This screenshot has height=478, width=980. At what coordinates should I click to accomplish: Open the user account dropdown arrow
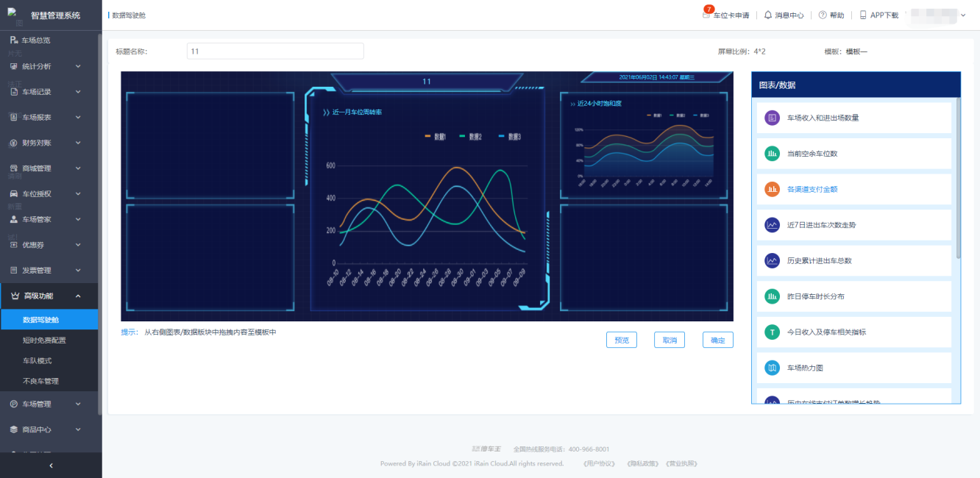pos(963,15)
